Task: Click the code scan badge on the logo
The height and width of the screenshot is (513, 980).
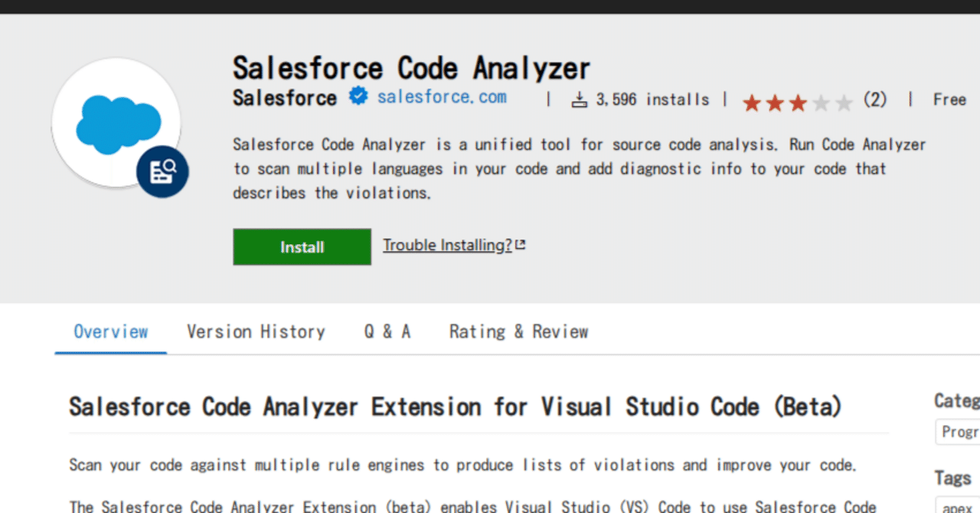Action: click(x=162, y=172)
